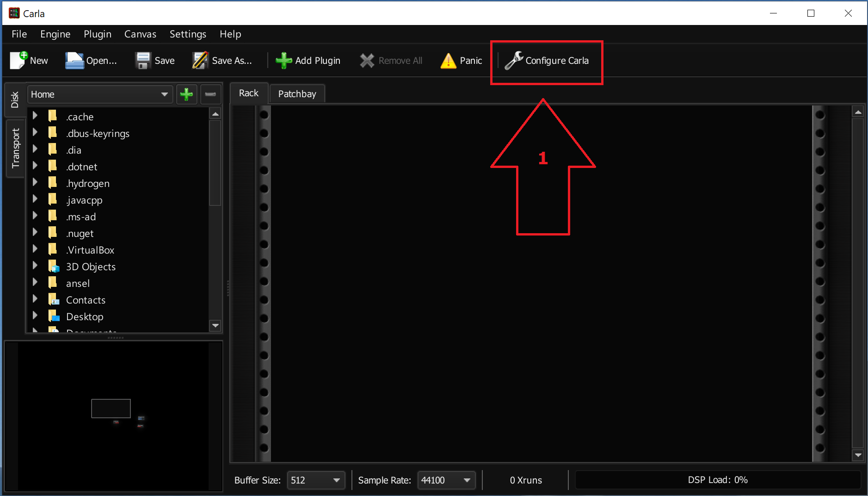
Task: Click the Save floppy disk icon
Action: (143, 61)
